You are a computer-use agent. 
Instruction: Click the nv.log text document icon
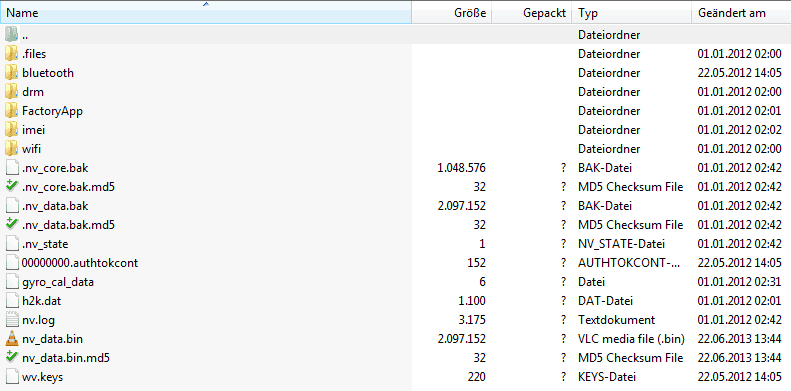pyautogui.click(x=11, y=320)
